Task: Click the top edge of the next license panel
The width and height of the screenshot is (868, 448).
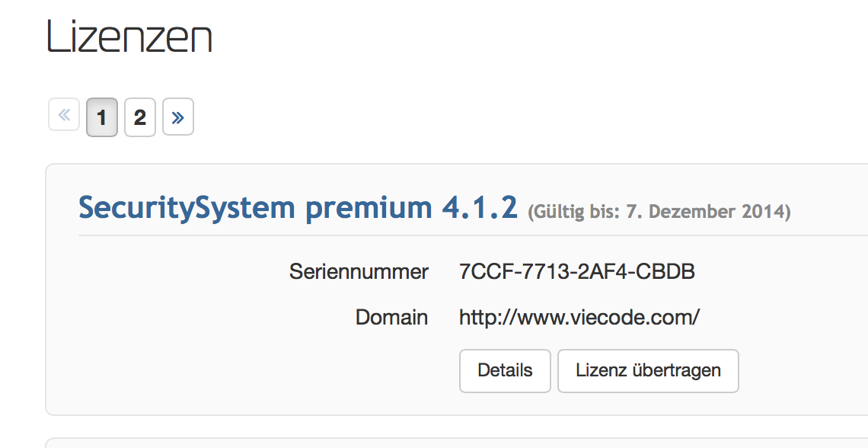Action: tap(457, 439)
